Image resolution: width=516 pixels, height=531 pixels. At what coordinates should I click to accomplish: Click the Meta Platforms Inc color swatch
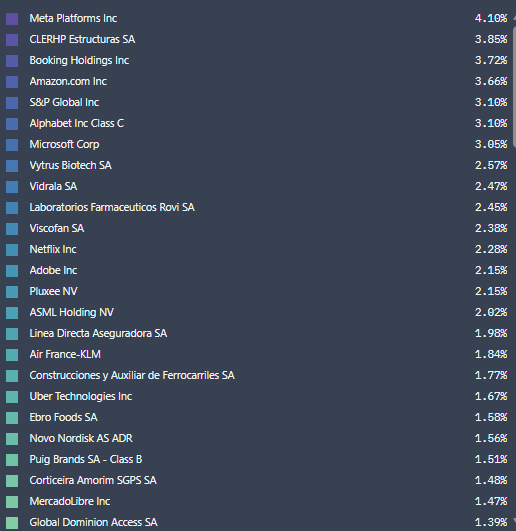coord(12,19)
